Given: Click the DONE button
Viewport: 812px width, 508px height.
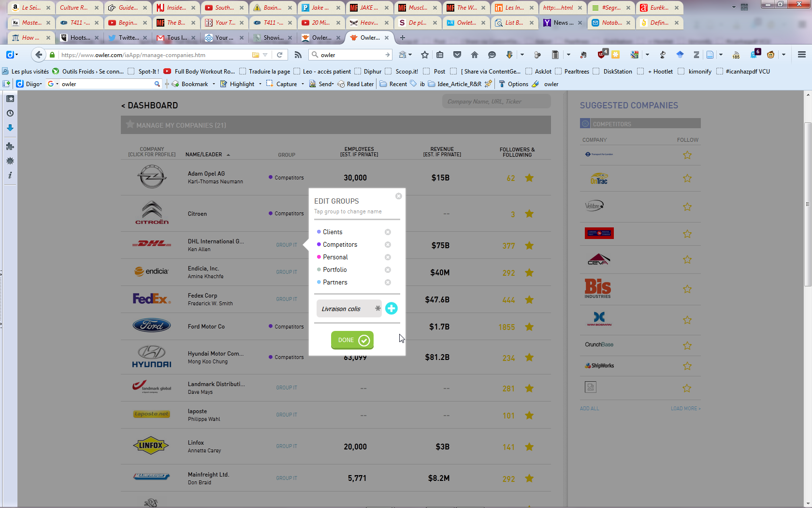Looking at the screenshot, I should point(352,340).
